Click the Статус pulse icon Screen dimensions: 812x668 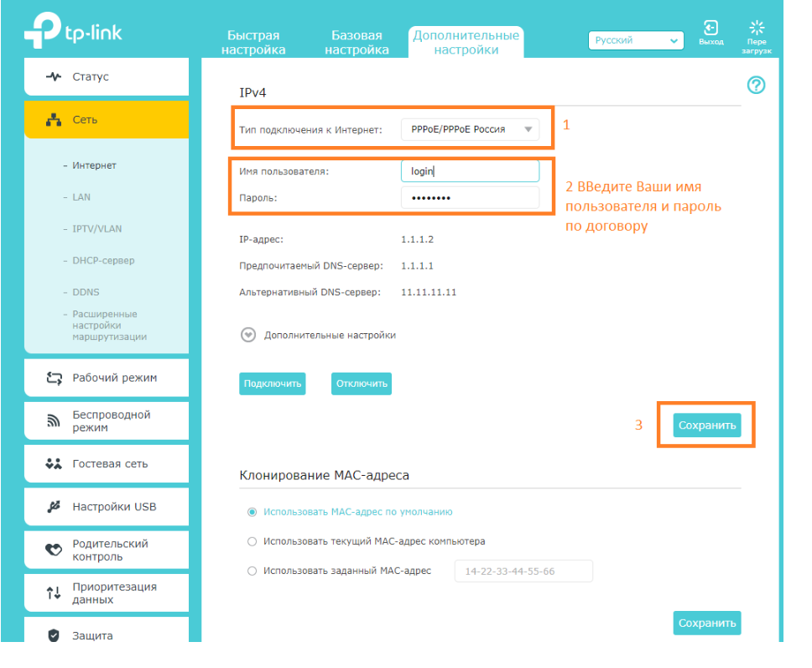click(x=54, y=76)
